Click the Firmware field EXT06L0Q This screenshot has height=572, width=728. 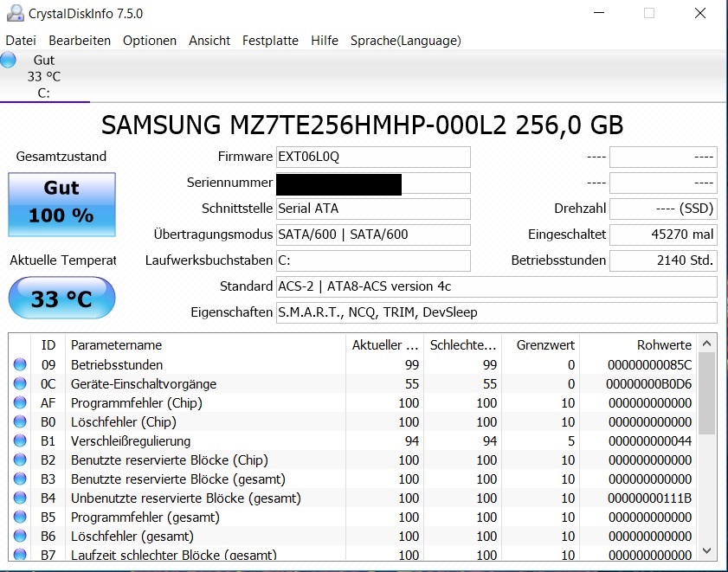point(373,157)
